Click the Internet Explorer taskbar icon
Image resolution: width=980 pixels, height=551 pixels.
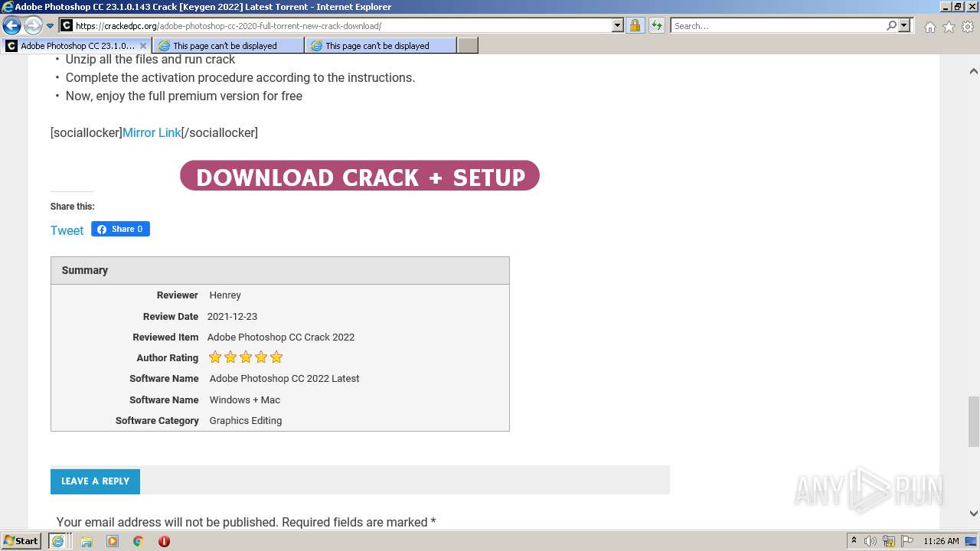click(x=57, y=541)
